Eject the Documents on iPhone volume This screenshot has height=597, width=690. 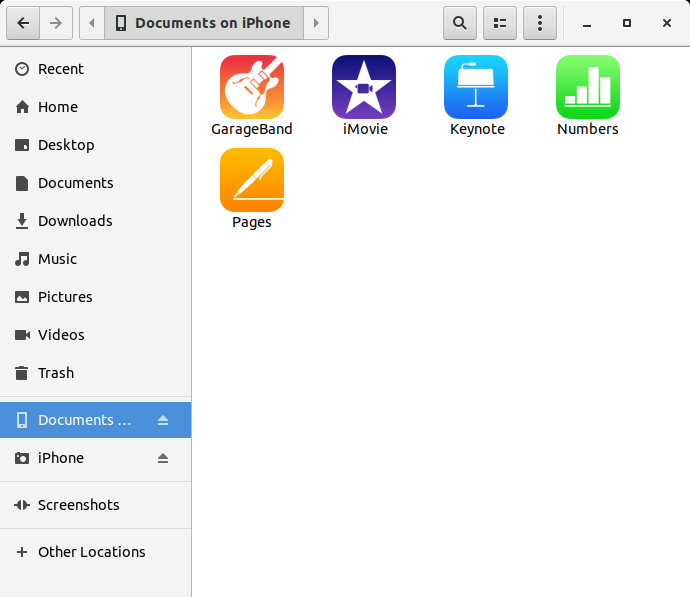tap(164, 420)
